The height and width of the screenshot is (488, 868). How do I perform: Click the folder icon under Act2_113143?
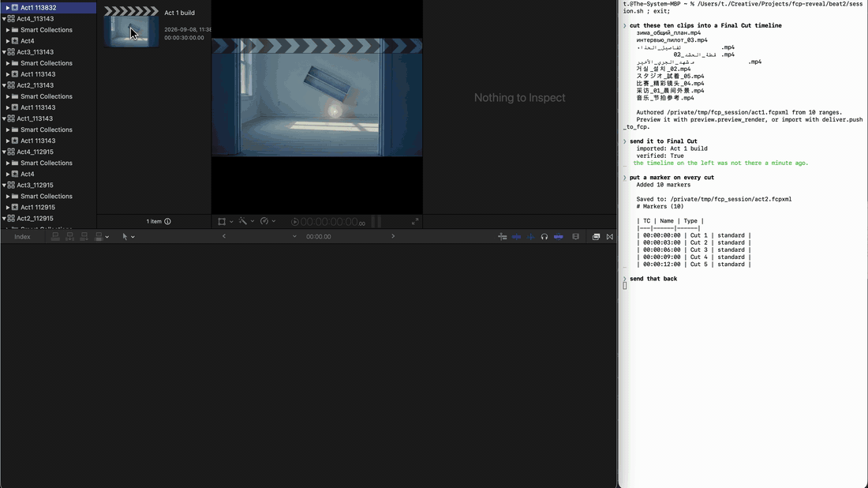pyautogui.click(x=15, y=96)
